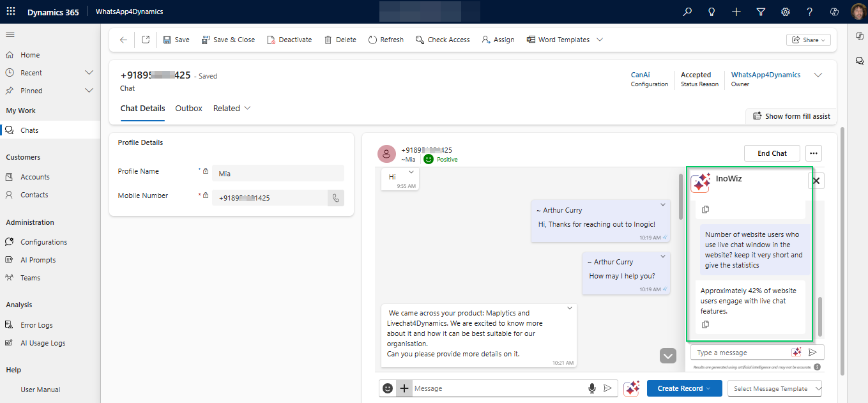Click the End Chat button
Image resolution: width=868 pixels, height=403 pixels.
pyautogui.click(x=772, y=153)
